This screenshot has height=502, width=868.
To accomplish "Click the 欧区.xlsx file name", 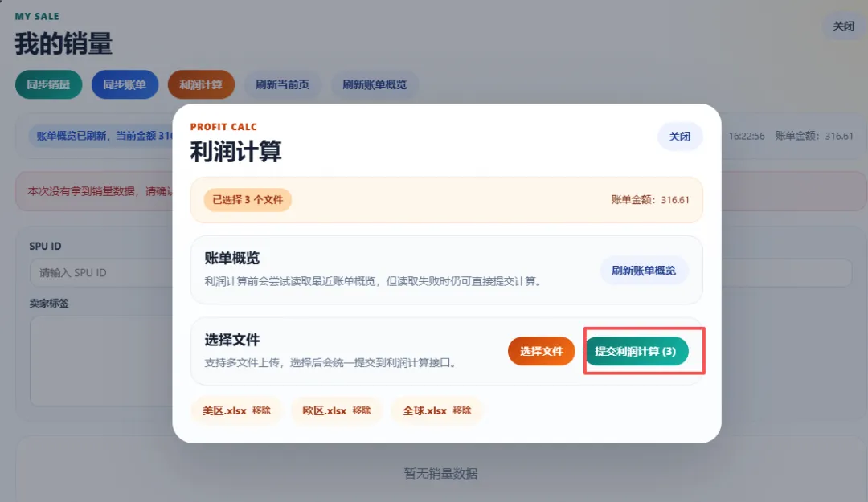I will click(x=325, y=410).
